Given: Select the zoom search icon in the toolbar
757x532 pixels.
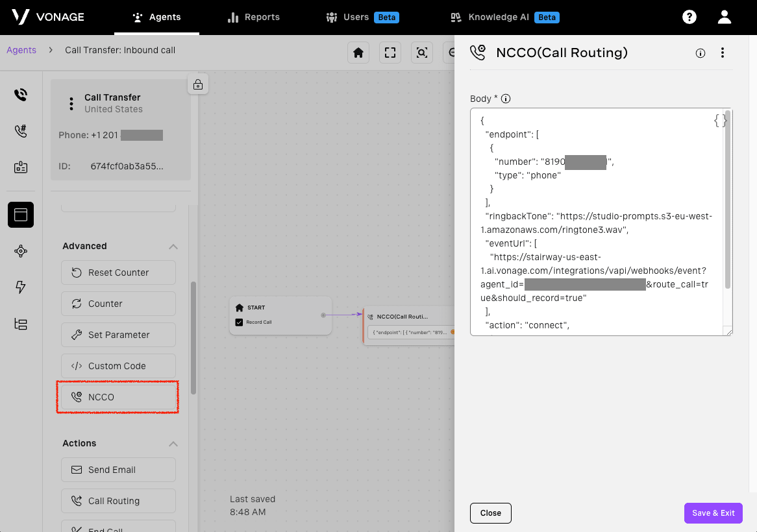Looking at the screenshot, I should (421, 53).
